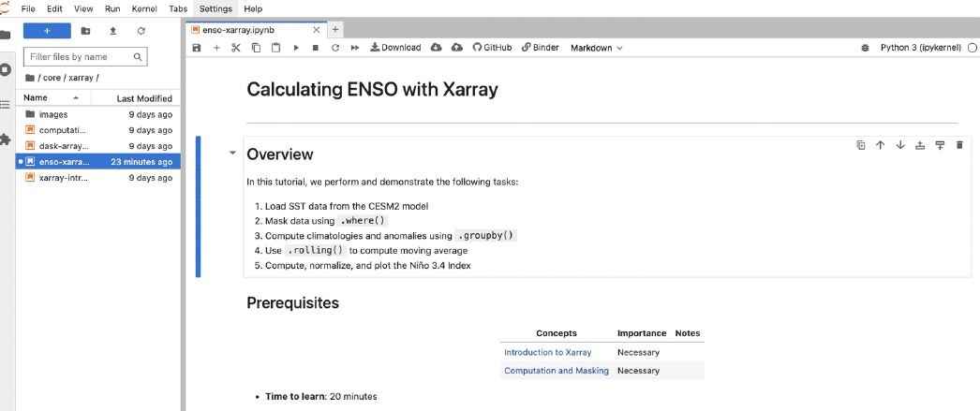
Task: Cut the selected cell with scissors icon
Action: pos(235,48)
